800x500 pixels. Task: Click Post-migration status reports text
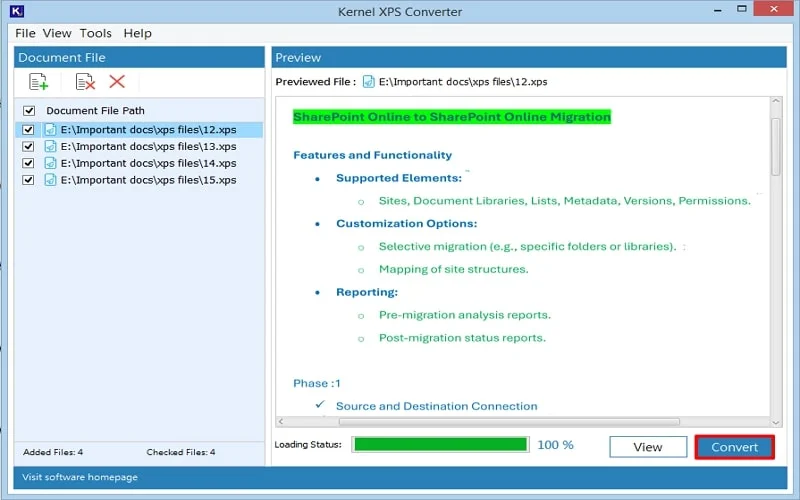click(462, 338)
